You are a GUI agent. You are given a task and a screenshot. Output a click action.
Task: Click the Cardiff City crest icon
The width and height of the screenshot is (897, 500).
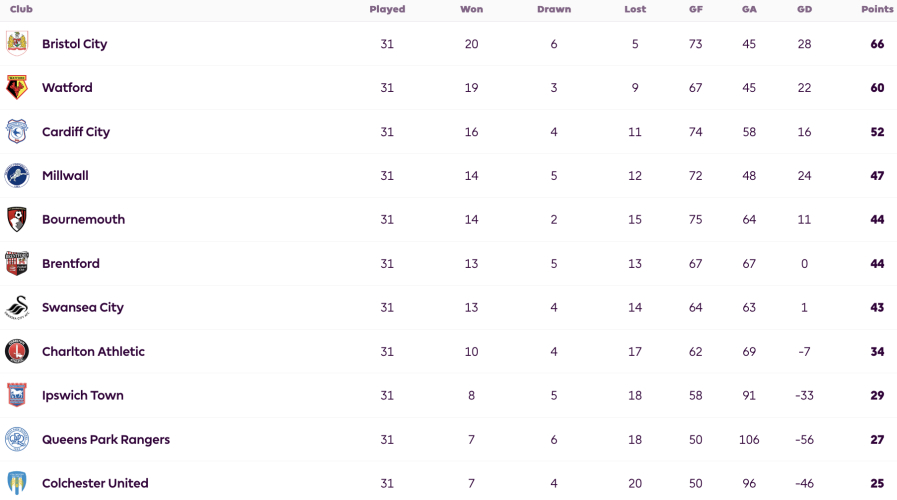17,132
